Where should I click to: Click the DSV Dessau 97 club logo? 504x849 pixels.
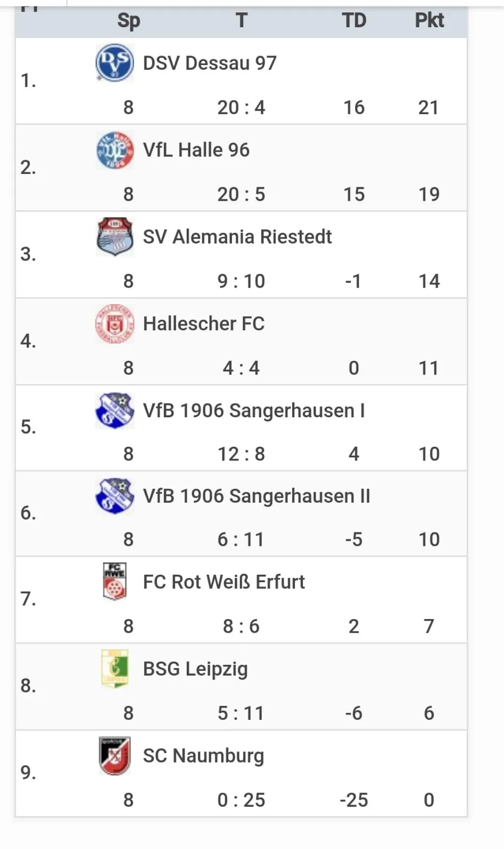[x=114, y=62]
